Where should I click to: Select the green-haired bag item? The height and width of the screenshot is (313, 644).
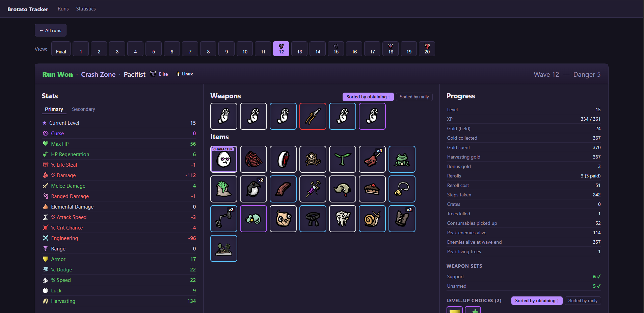coord(224,189)
